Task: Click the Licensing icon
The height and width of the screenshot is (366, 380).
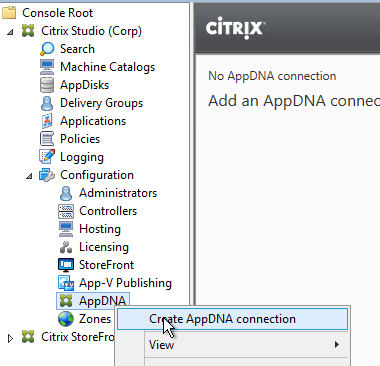Action: (66, 247)
